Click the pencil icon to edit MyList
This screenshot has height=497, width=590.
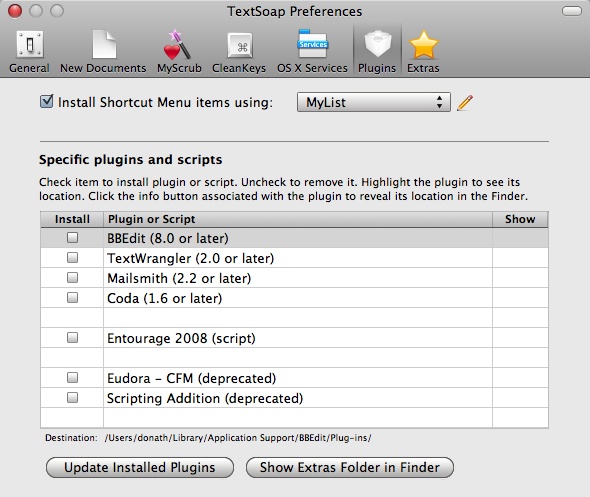click(x=465, y=103)
